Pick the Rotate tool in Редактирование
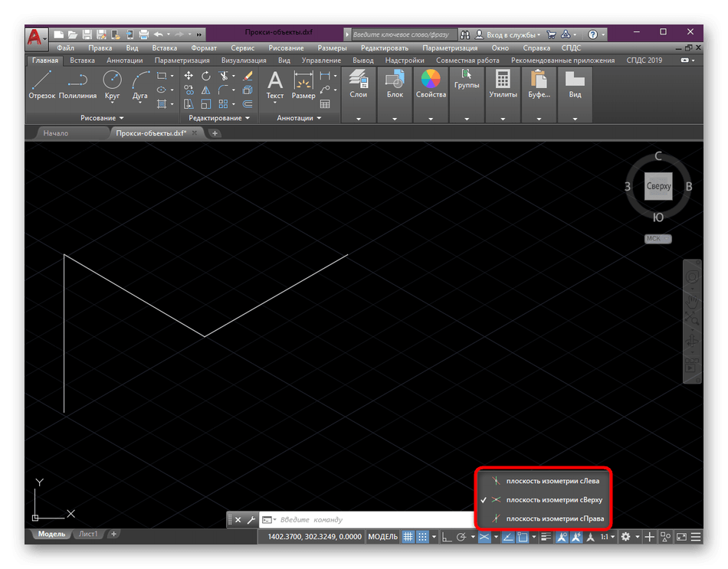 pos(205,76)
